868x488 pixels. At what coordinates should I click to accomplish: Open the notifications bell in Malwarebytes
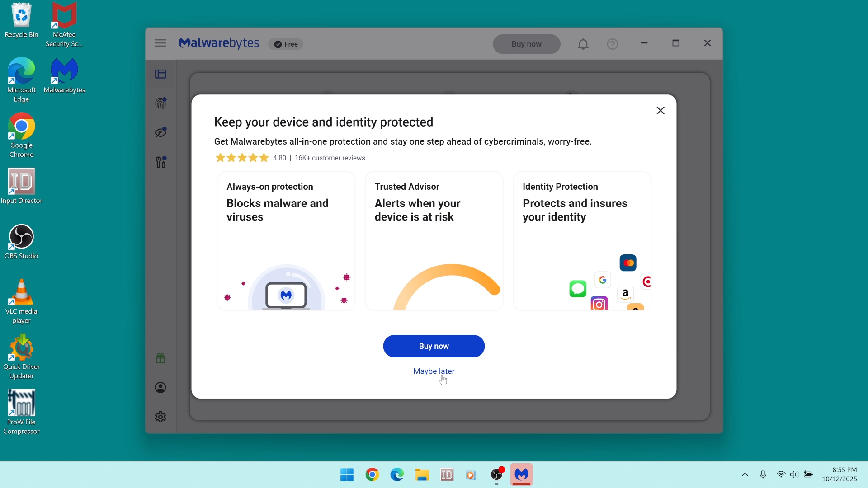[583, 44]
